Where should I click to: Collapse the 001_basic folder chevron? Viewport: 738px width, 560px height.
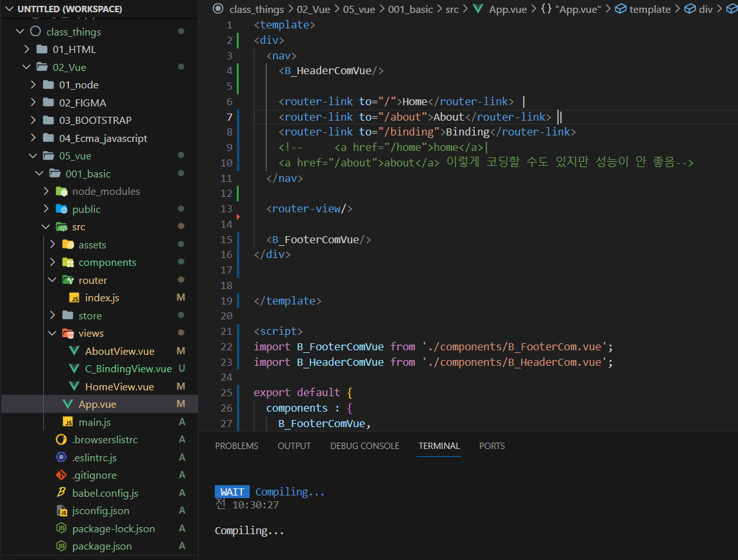click(39, 174)
